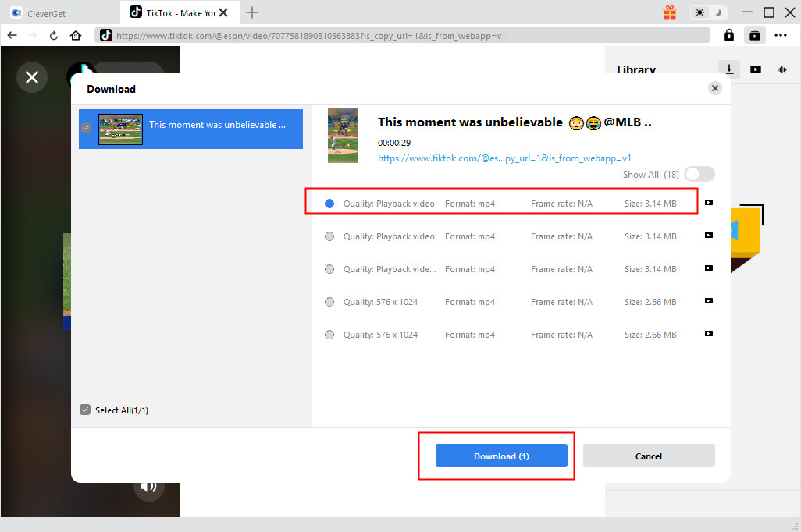801x532 pixels.
Task: Close the Download dialog
Action: pyautogui.click(x=714, y=89)
